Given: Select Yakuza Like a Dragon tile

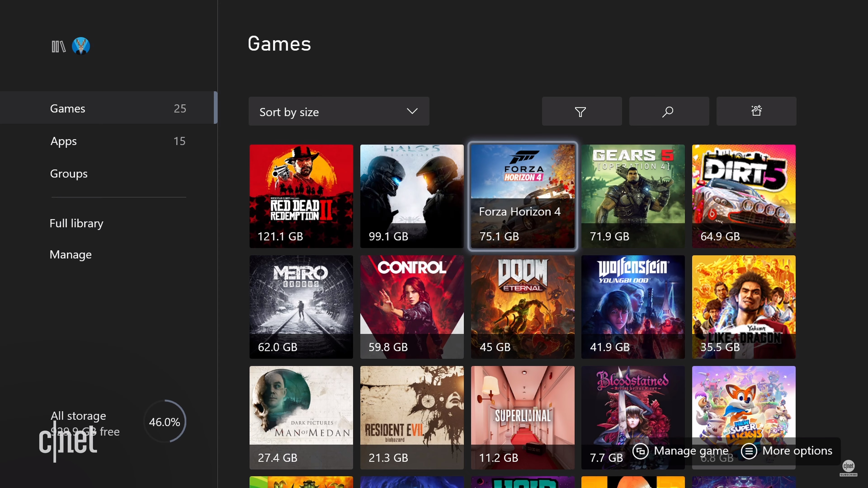Looking at the screenshot, I should [744, 307].
